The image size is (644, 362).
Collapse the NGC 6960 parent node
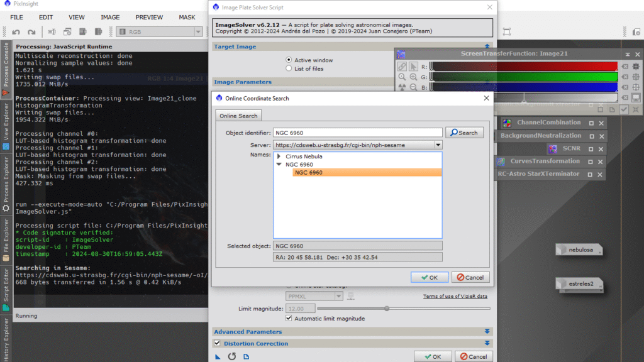279,165
